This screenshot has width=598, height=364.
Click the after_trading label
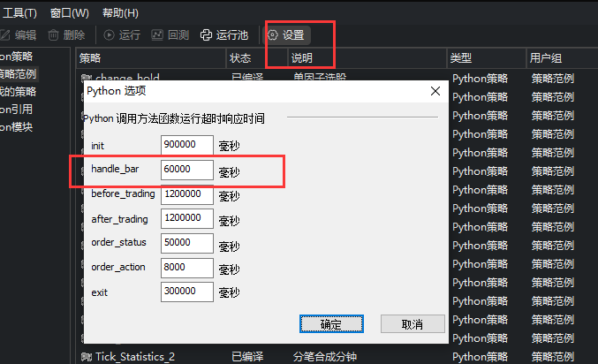pyautogui.click(x=119, y=219)
